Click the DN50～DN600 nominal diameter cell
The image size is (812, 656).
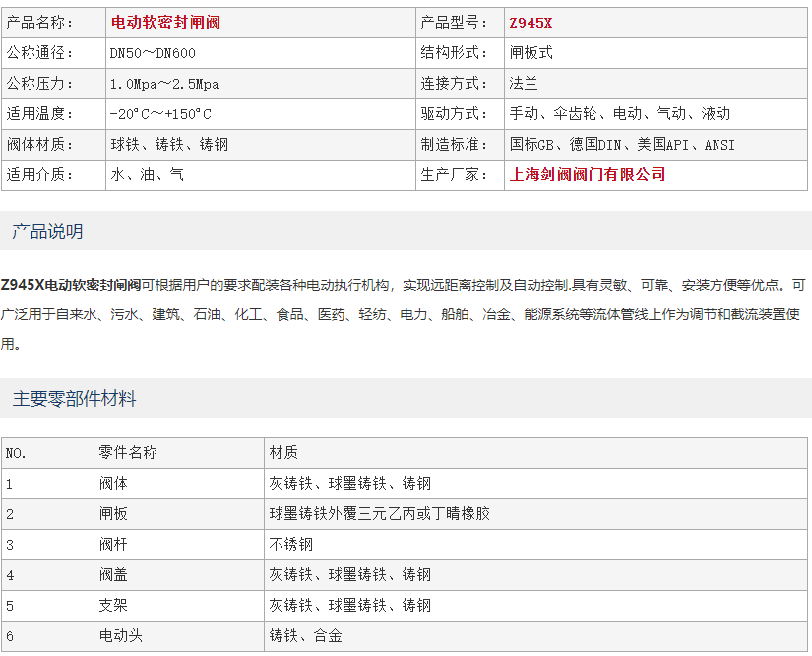pos(153,53)
